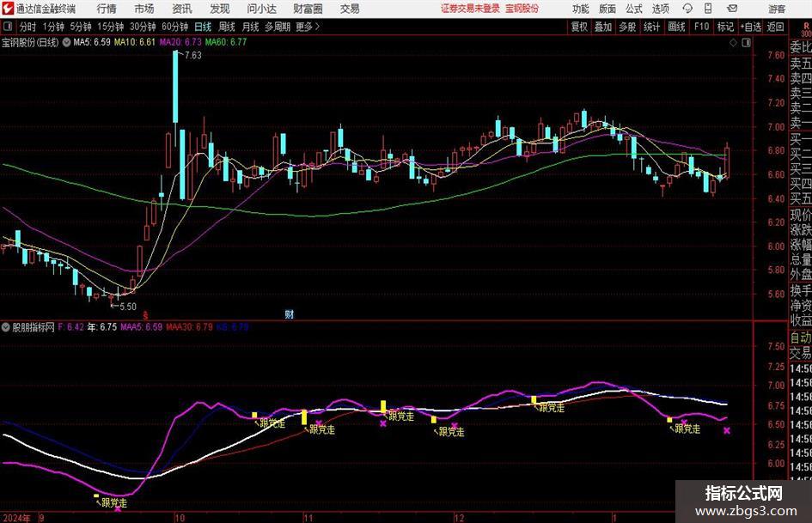Click the 画线 drawing toolbar button

click(x=676, y=27)
